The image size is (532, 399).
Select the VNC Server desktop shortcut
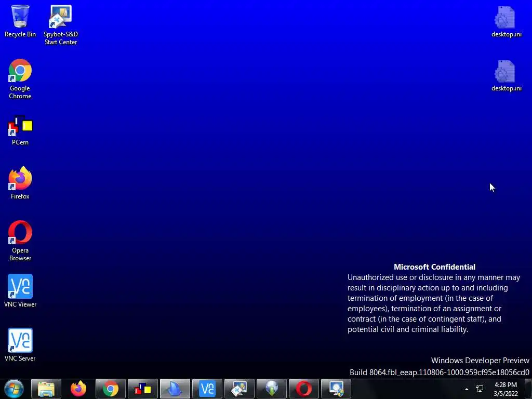click(20, 345)
